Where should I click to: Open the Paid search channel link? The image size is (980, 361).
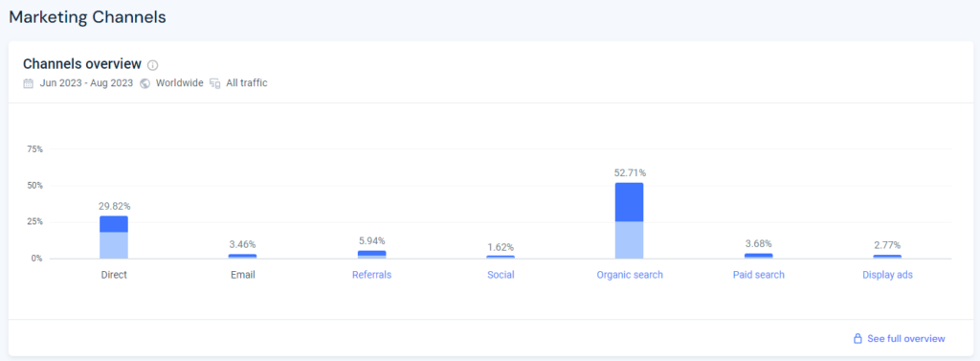pos(758,275)
